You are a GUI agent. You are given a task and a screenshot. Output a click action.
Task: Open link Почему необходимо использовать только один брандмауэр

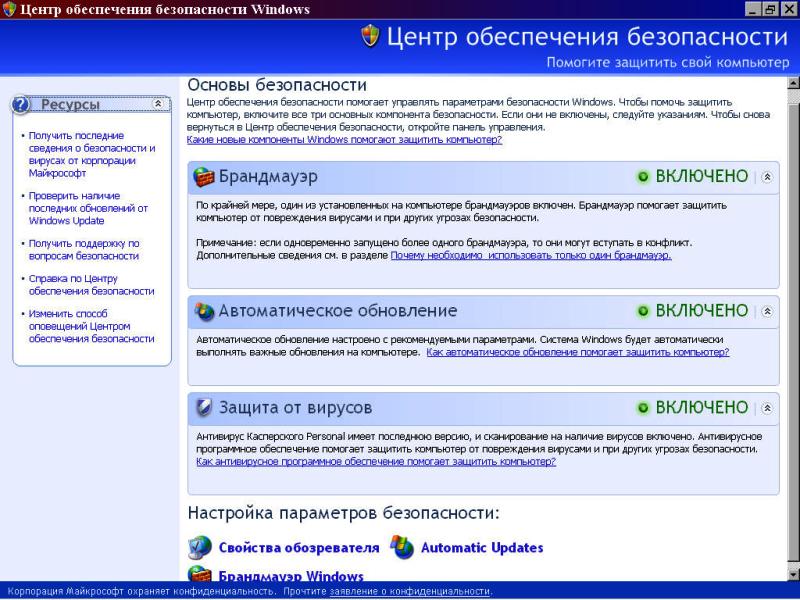tap(531, 255)
